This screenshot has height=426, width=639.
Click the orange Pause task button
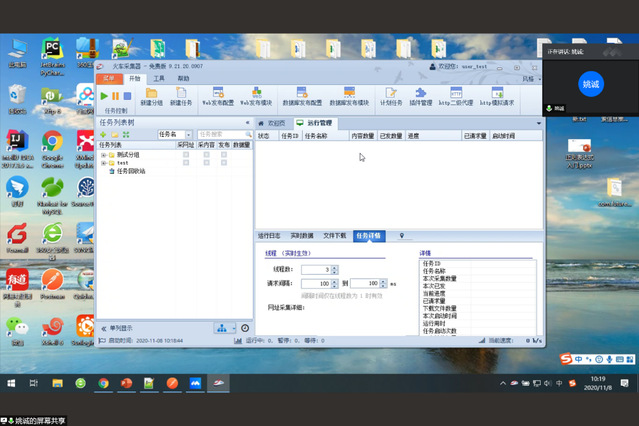click(116, 95)
